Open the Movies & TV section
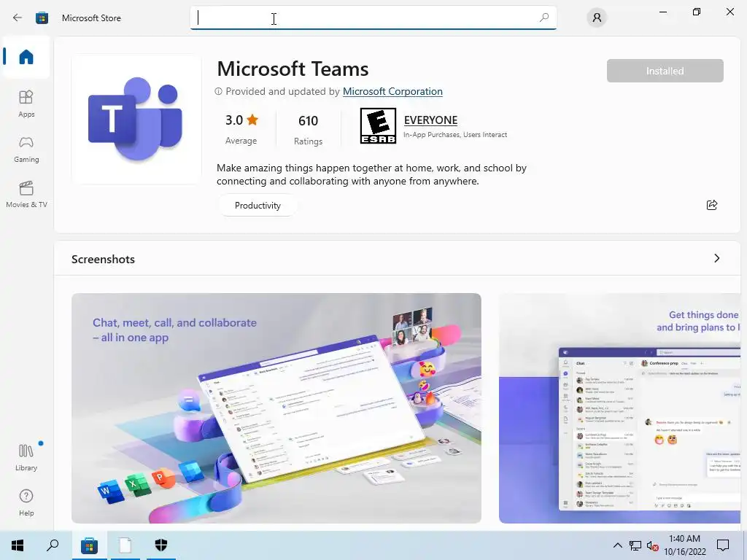The width and height of the screenshot is (747, 560). [x=26, y=194]
